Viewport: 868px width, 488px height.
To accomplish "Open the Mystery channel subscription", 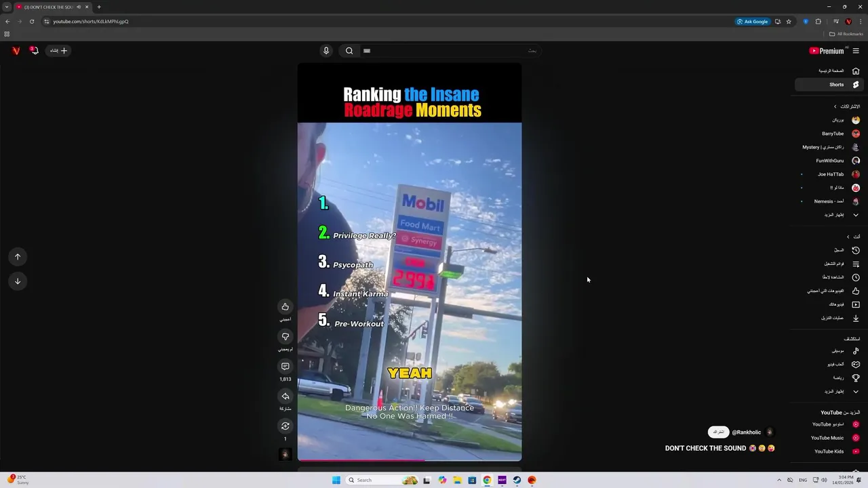I will coord(831,147).
